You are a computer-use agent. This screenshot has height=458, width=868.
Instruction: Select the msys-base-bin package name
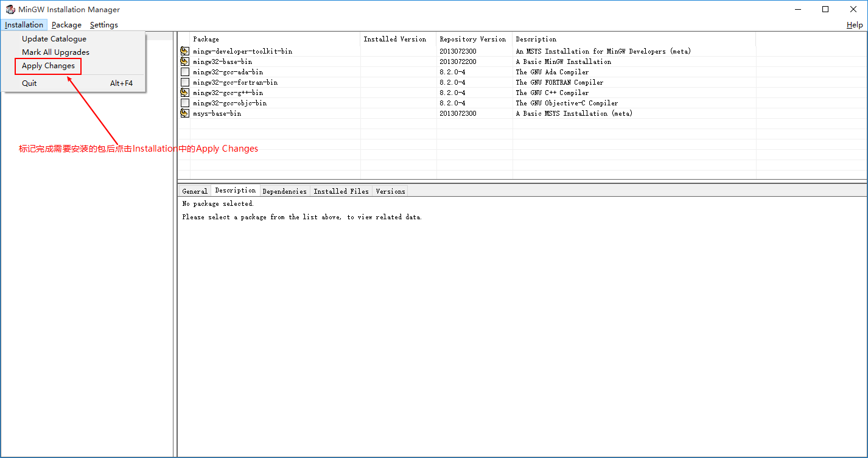pos(217,113)
